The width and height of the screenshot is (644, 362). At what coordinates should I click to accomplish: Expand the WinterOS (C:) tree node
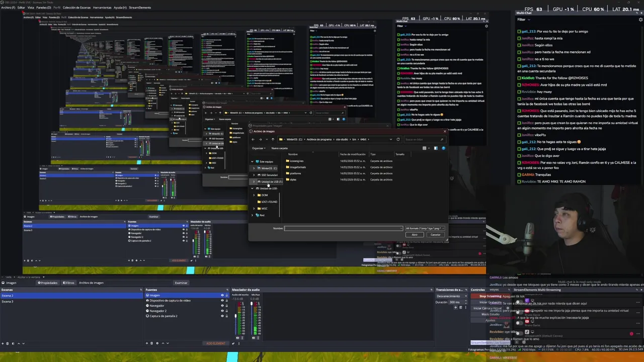coord(254,168)
